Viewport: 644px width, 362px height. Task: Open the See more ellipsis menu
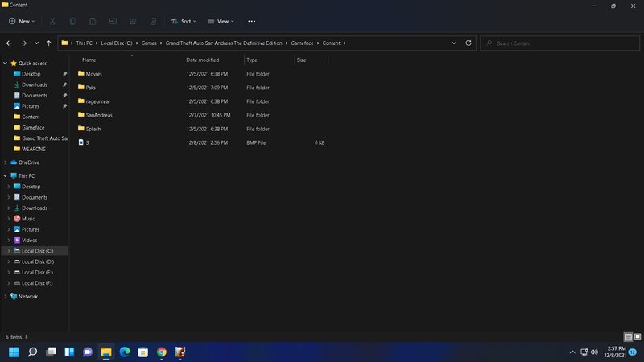[x=252, y=22]
